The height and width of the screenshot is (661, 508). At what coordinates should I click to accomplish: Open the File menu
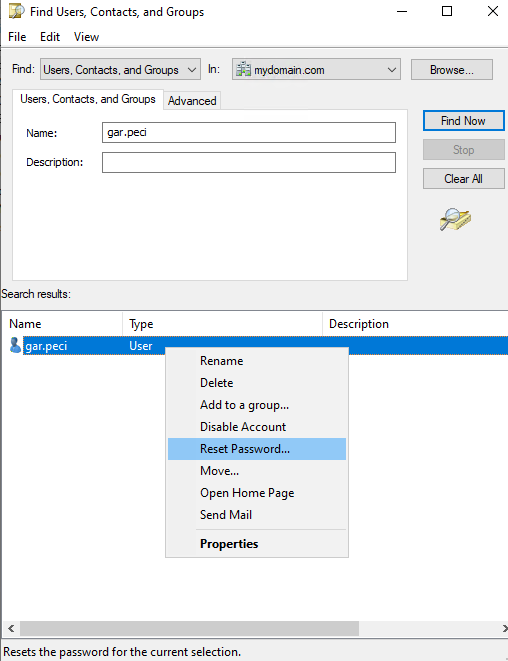click(x=17, y=37)
